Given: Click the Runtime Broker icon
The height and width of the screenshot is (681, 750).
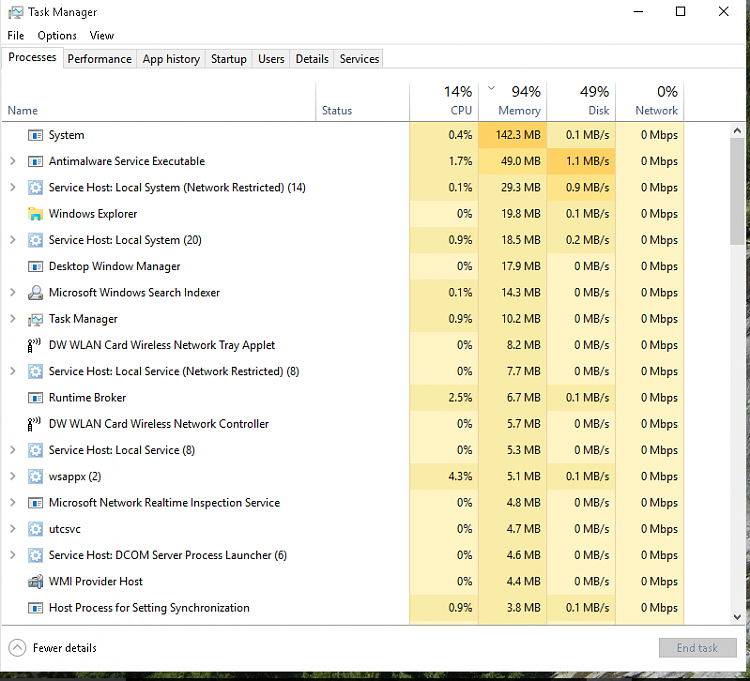Looking at the screenshot, I should [35, 398].
